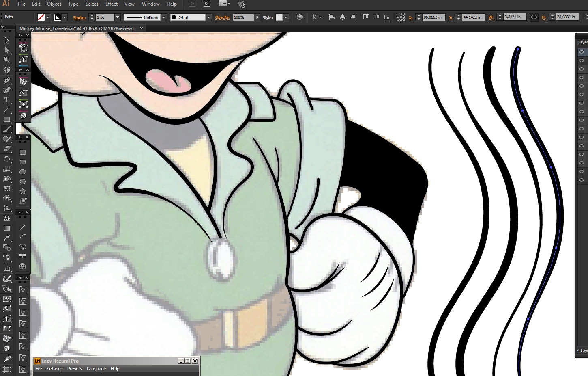
Task: Select the Type tool
Action: tap(7, 100)
